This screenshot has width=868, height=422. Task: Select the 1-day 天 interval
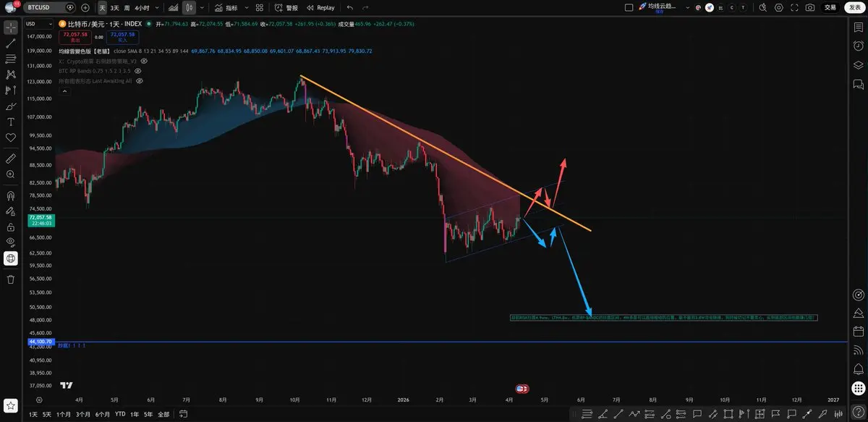(x=102, y=7)
